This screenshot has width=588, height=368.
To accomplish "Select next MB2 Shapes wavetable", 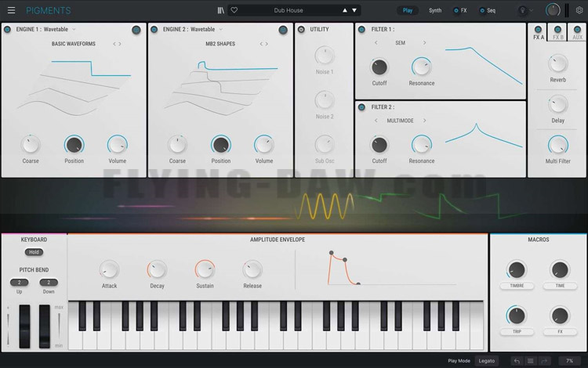I will 267,44.
